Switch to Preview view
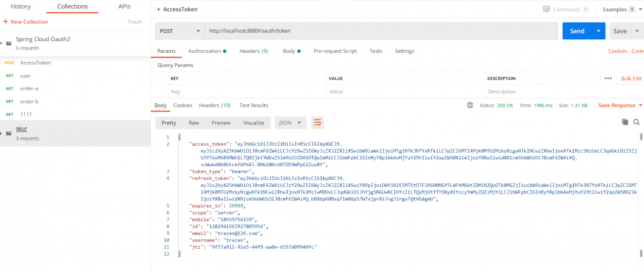 [x=221, y=123]
